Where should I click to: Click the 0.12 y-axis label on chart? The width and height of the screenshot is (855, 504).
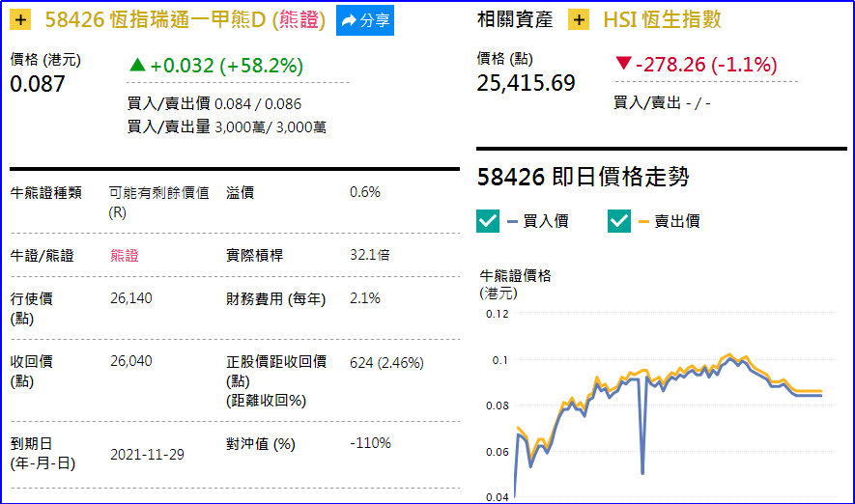[498, 314]
